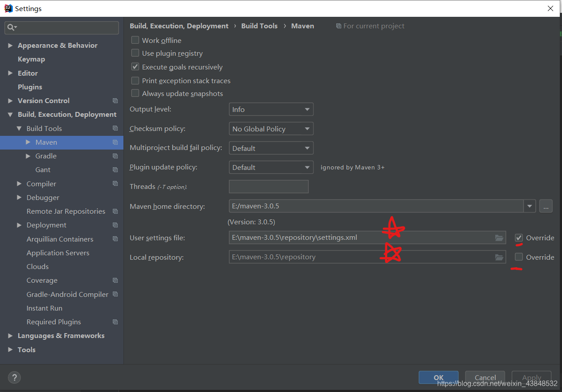Viewport: 562px width, 392px height.
Task: Enable Always update snapshots checkbox
Action: click(x=135, y=93)
